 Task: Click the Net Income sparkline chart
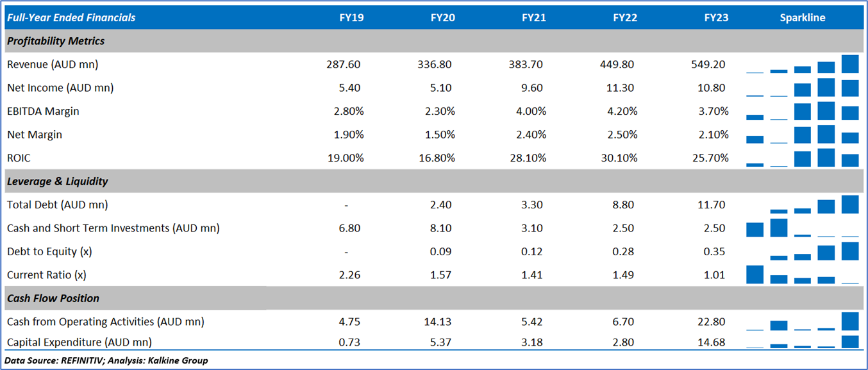coord(802,88)
